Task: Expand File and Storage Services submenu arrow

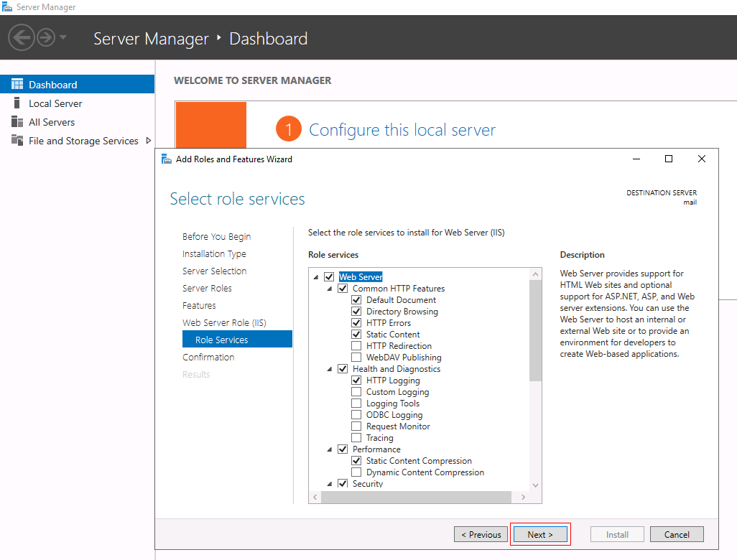Action: 149,141
